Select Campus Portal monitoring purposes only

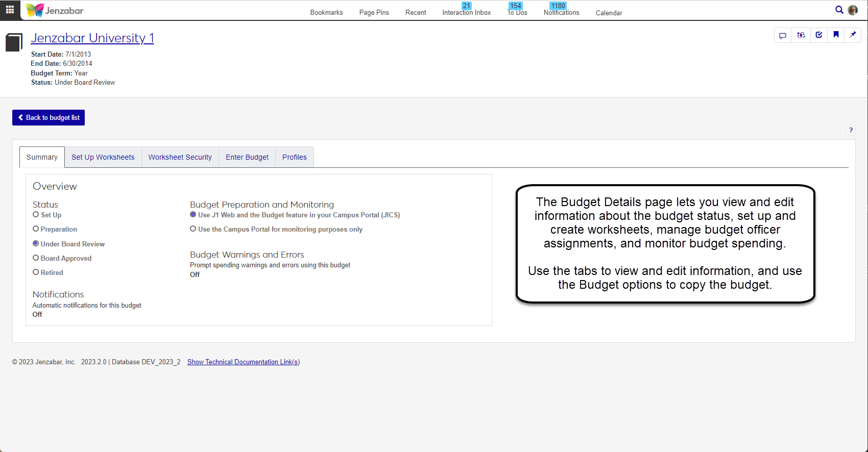pos(194,229)
